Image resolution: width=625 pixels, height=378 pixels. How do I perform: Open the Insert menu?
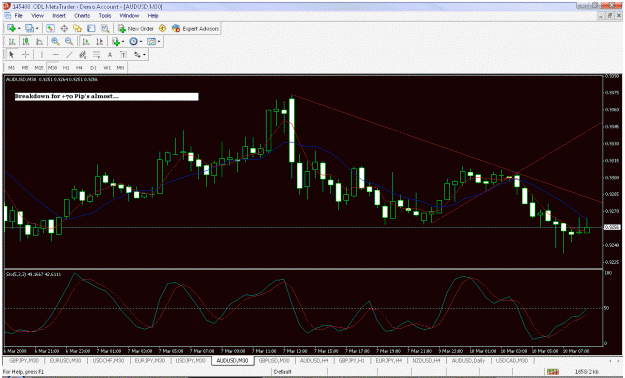59,16
